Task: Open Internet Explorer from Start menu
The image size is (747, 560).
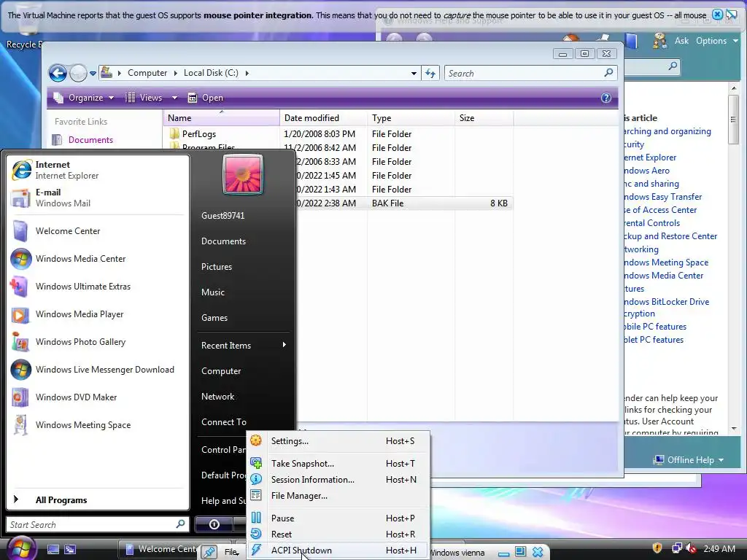Action: (x=98, y=170)
